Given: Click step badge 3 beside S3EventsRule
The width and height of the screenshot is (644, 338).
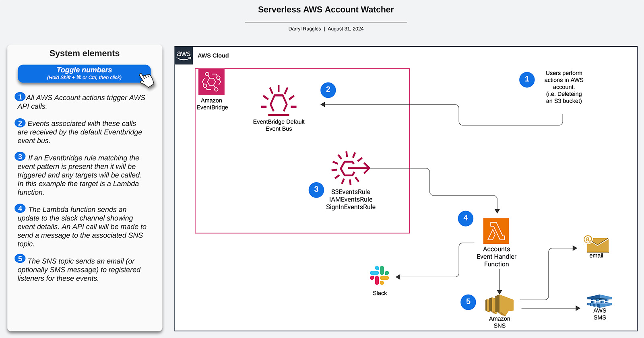Looking at the screenshot, I should point(316,190).
